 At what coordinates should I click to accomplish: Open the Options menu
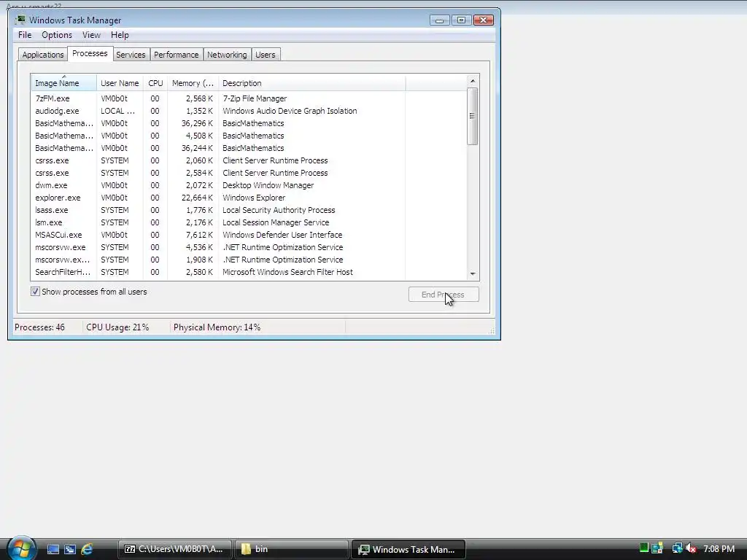(x=57, y=35)
